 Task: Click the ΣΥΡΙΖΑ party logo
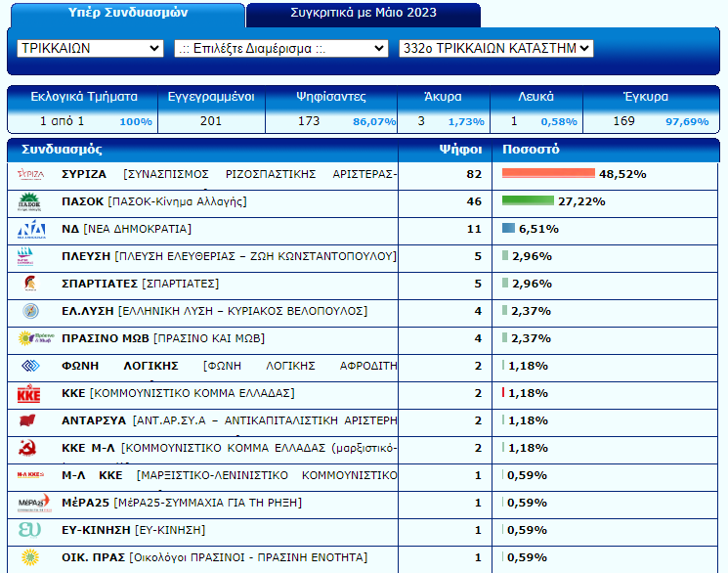tap(30, 175)
